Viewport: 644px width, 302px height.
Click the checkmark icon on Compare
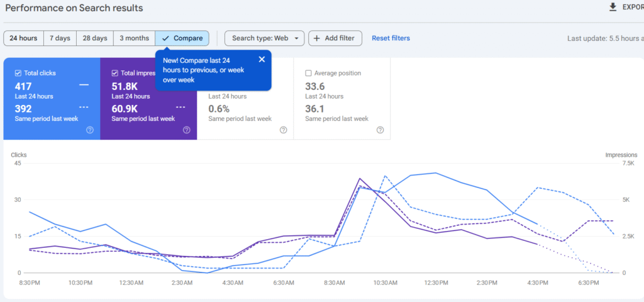pos(165,38)
